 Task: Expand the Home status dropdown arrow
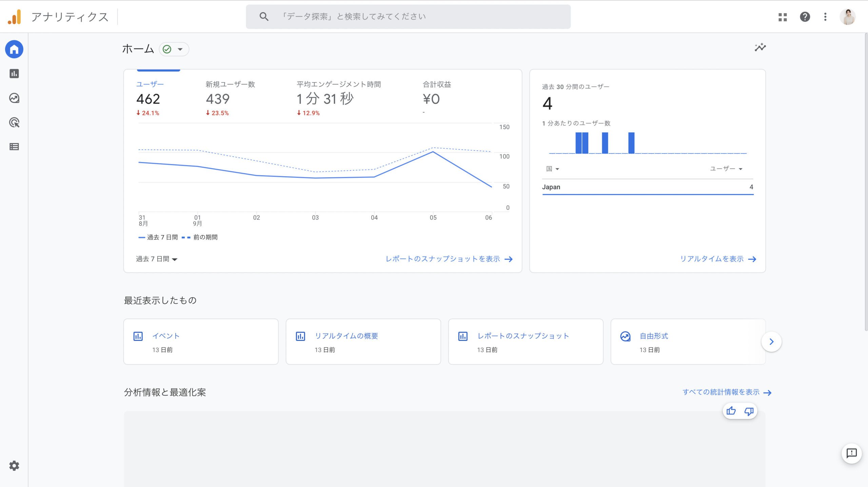click(180, 49)
